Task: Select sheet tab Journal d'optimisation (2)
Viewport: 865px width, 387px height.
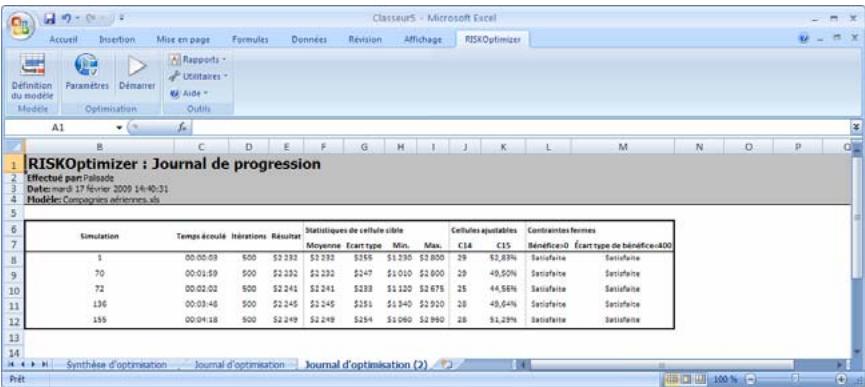Action: pos(366,365)
